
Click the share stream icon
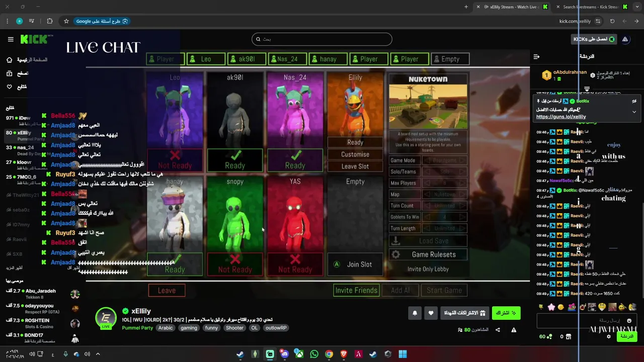click(498, 330)
